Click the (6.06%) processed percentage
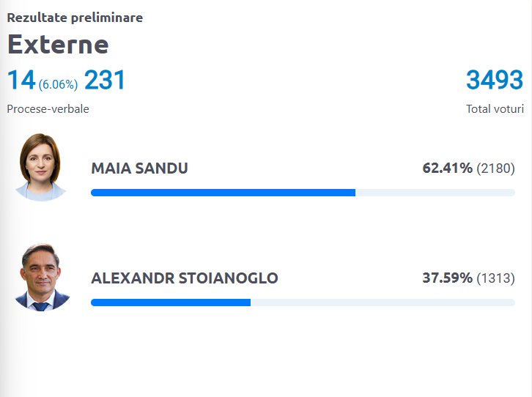 coord(58,84)
